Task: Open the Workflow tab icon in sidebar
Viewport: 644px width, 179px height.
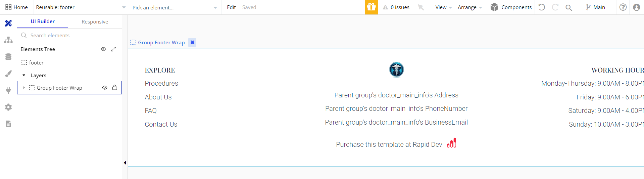Action: click(x=8, y=40)
